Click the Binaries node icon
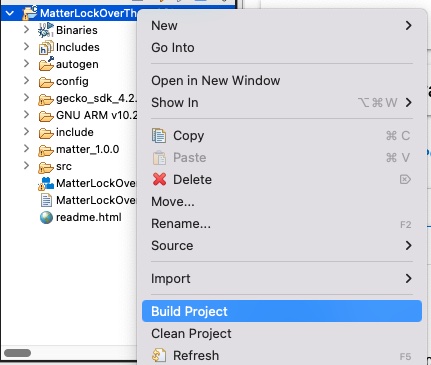This screenshot has height=365, width=431. pos(46,30)
